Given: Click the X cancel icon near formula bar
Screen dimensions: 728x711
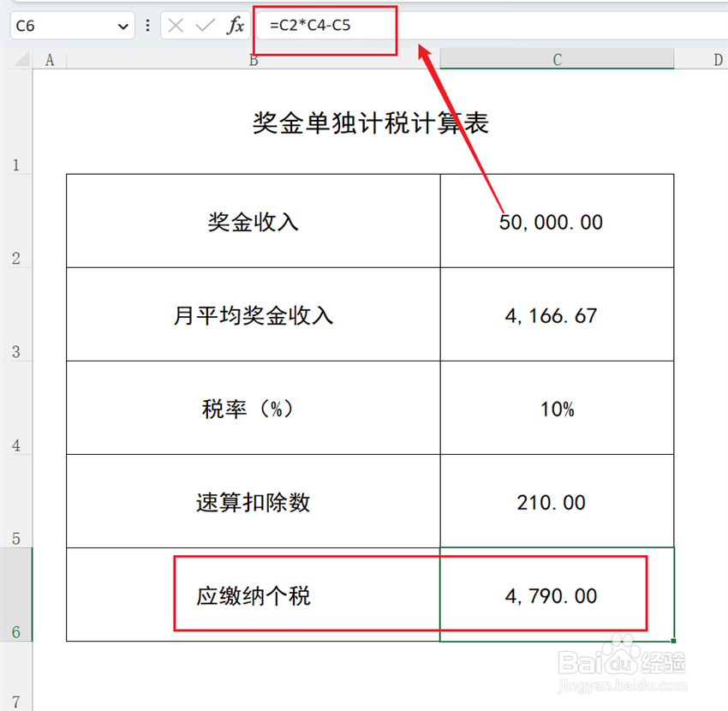Looking at the screenshot, I should tap(176, 25).
